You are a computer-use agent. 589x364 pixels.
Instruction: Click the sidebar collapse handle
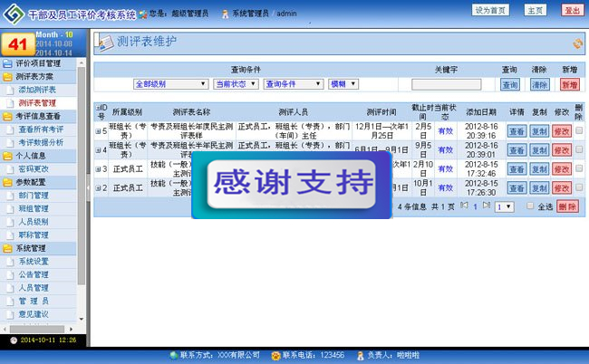pos(88,187)
